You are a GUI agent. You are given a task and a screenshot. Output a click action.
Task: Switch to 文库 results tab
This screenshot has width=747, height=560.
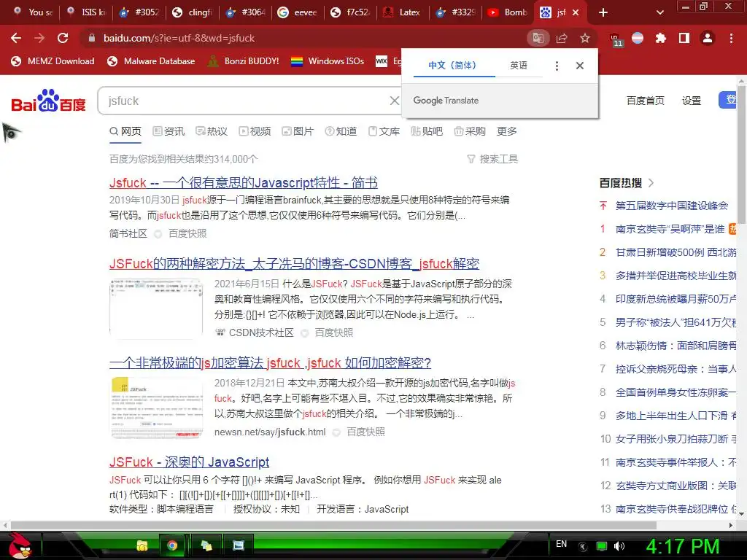[x=384, y=131]
